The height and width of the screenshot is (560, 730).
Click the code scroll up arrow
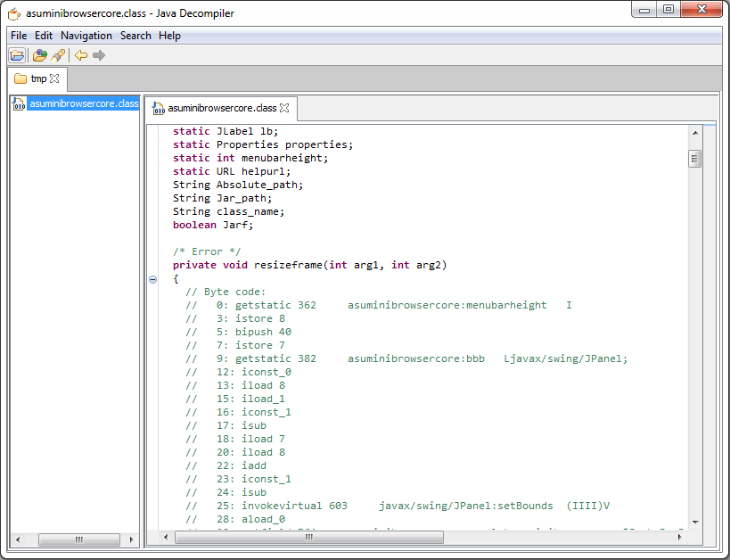694,133
